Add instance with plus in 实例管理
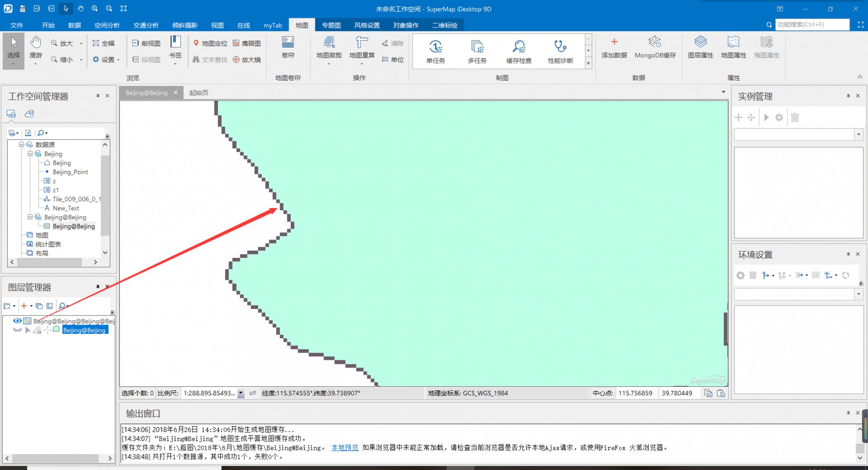The image size is (868, 470). tap(738, 117)
